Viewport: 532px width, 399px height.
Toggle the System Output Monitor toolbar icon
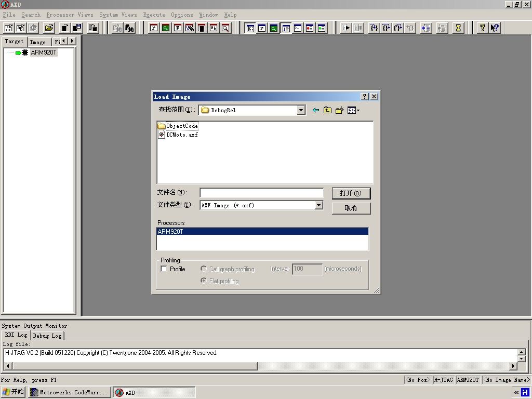coord(286,28)
